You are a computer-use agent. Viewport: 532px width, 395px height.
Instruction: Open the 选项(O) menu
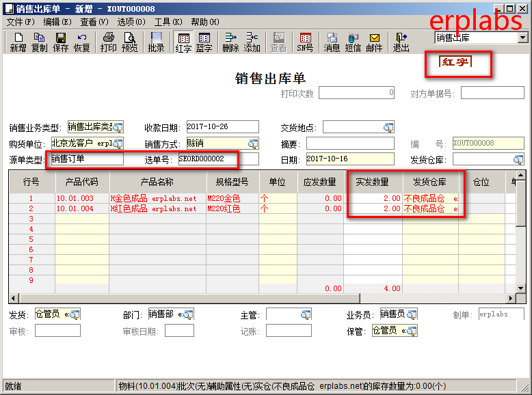(x=131, y=22)
